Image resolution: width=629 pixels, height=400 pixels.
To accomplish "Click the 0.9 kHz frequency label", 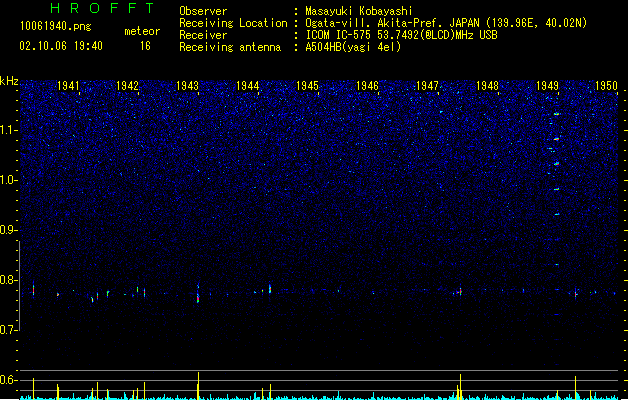I will 9,230.
